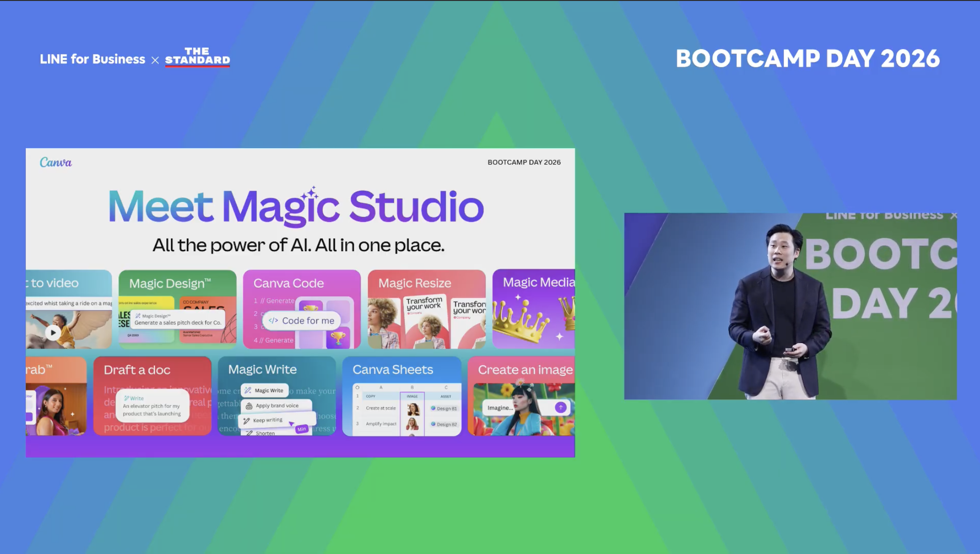Click Design B1 cell in Canva Sheets
Viewport: 980px width, 554px height.
pos(444,408)
